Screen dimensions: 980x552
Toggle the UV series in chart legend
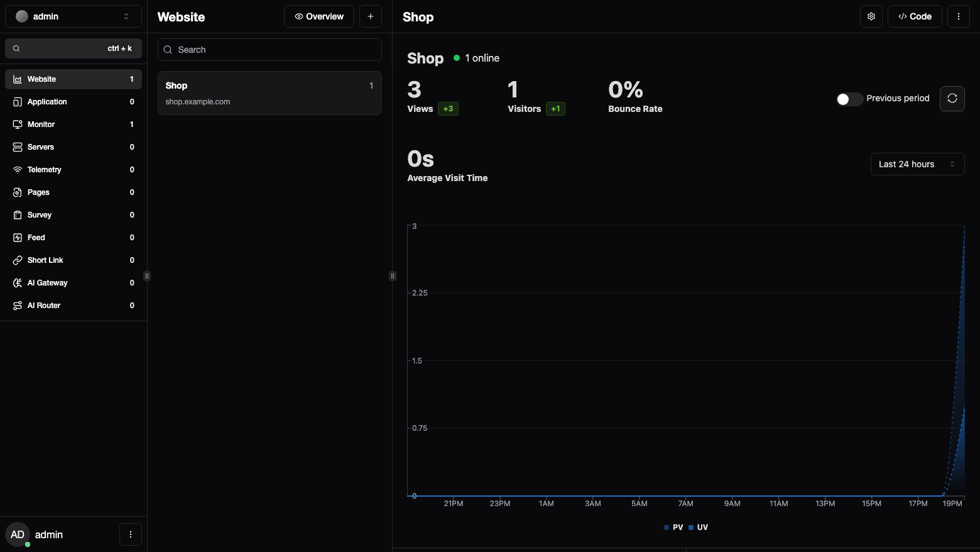[x=699, y=527]
